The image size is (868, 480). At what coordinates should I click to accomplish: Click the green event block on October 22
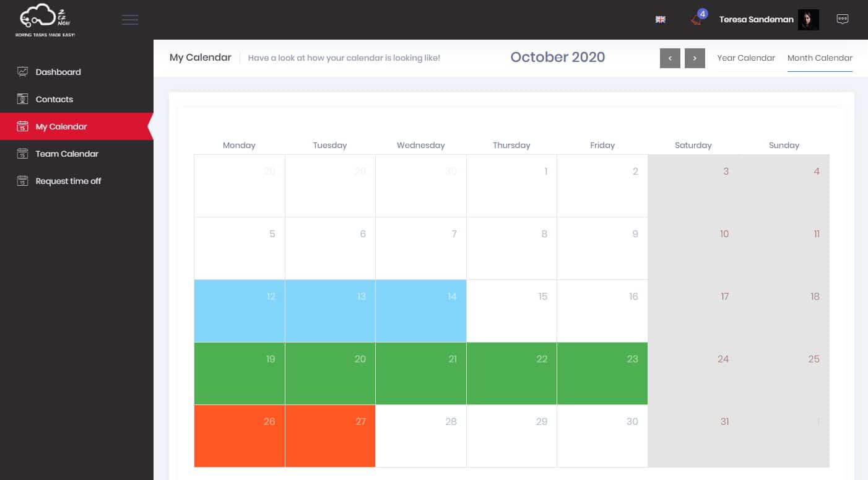click(x=511, y=373)
